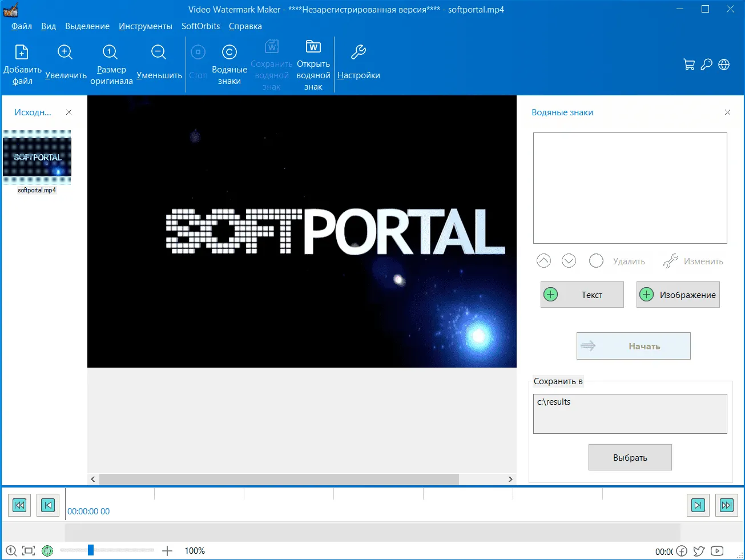Image resolution: width=745 pixels, height=560 pixels.
Task: Click the Удалить circle icon
Action: tap(596, 261)
